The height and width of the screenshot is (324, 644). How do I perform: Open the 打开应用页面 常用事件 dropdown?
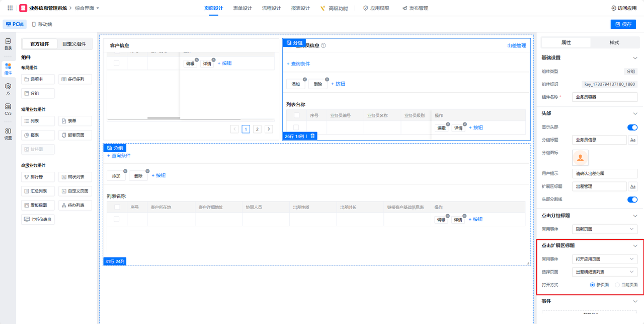(605, 259)
